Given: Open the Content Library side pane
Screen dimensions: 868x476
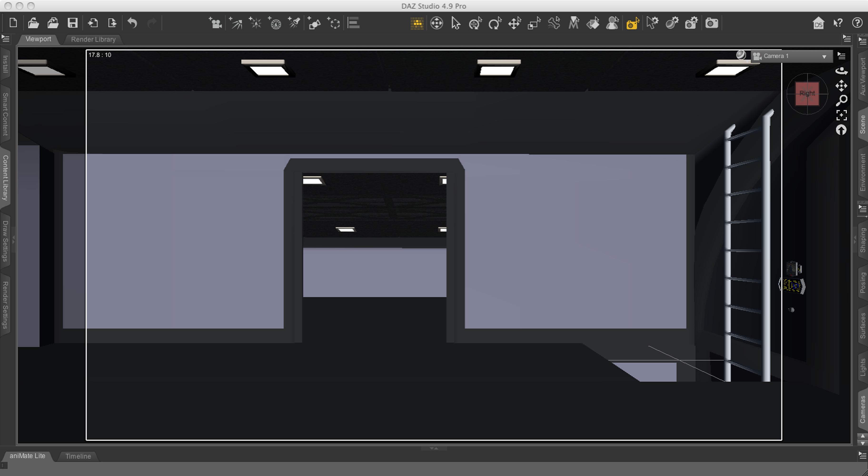Looking at the screenshot, I should point(5,178).
